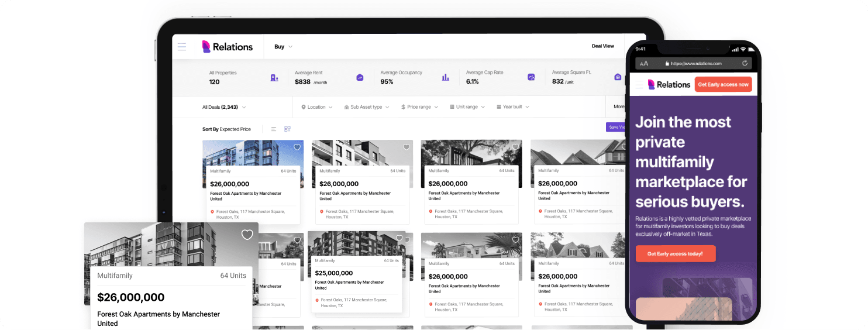The height and width of the screenshot is (330, 868).
Task: Switch to grid view layout icon
Action: click(287, 129)
